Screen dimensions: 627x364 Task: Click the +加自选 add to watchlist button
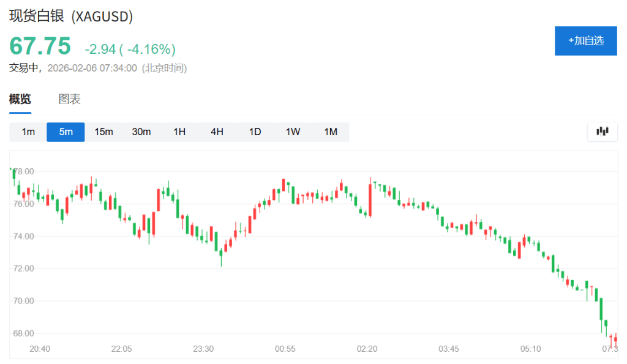(585, 41)
